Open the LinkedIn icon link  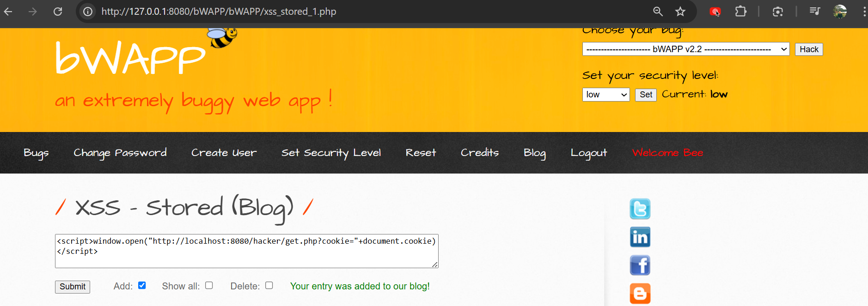pos(640,237)
